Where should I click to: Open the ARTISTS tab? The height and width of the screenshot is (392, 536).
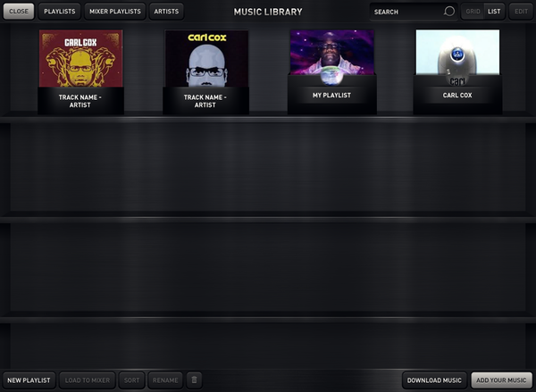tap(166, 12)
